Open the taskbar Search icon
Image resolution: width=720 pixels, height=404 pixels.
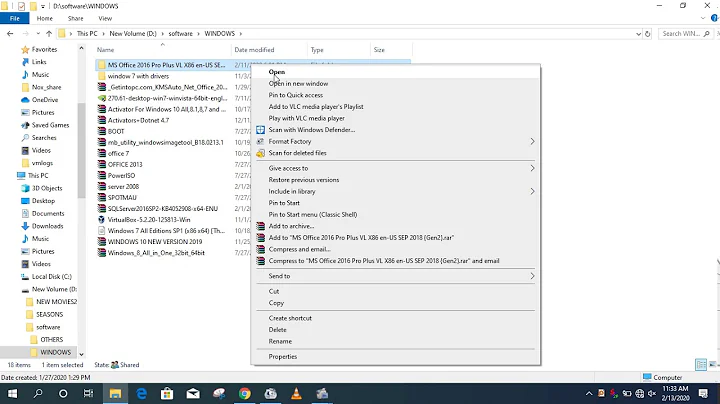pyautogui.click(x=38, y=393)
